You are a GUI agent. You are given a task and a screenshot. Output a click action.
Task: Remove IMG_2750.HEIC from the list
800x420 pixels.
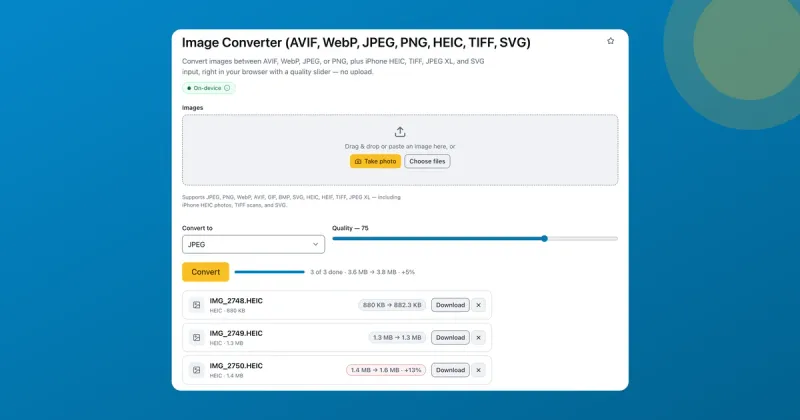pyautogui.click(x=479, y=370)
